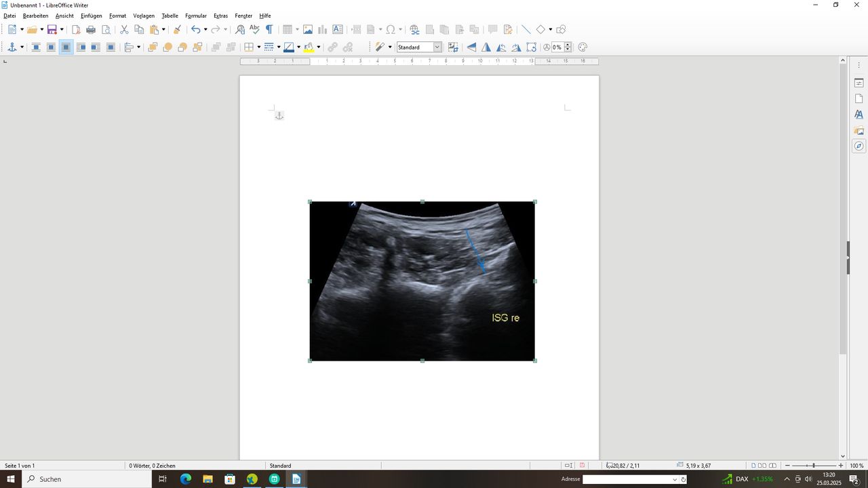Expand the anchor type dropdown arrow

click(x=22, y=47)
